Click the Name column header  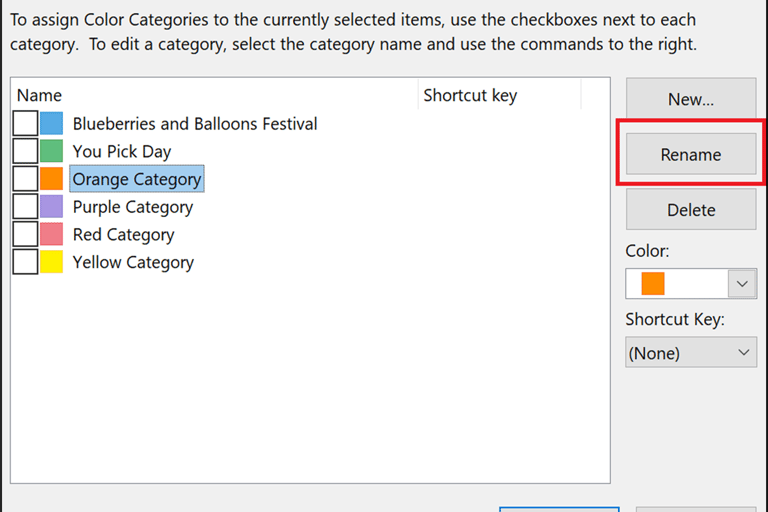(x=40, y=96)
